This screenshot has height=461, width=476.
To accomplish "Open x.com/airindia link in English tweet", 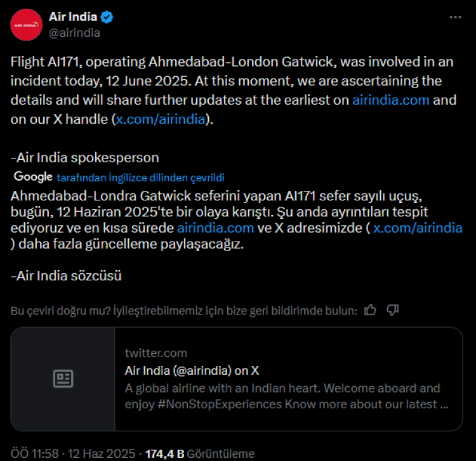I will (x=161, y=119).
